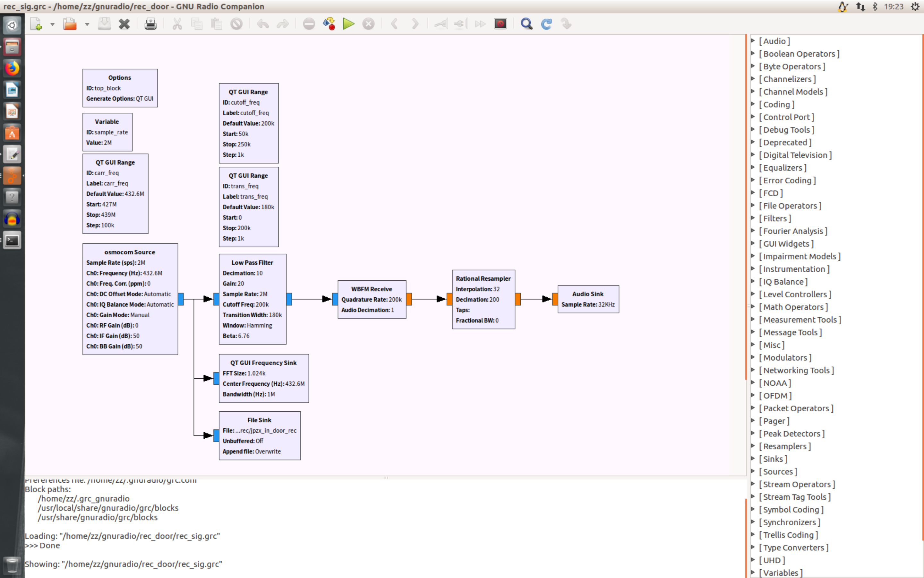The image size is (924, 578).
Task: Click the clock showing 19:23
Action: [894, 6]
